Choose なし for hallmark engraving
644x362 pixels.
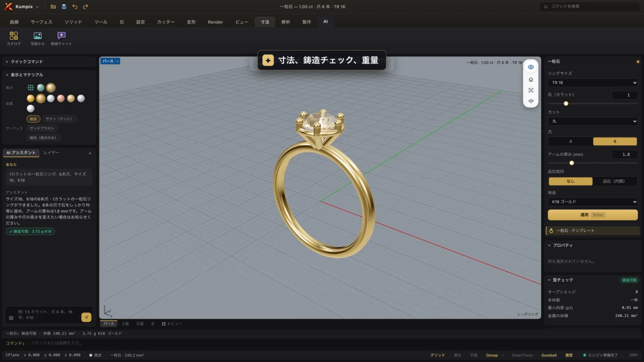tap(571, 181)
